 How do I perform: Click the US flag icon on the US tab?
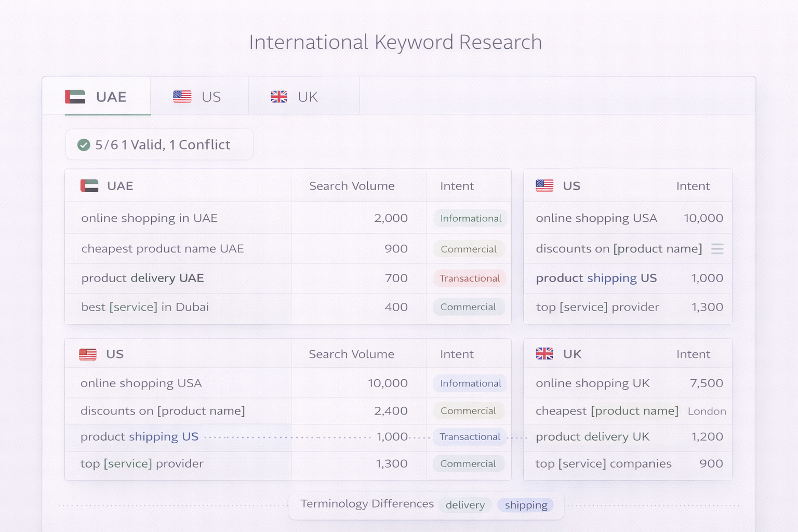tap(181, 97)
